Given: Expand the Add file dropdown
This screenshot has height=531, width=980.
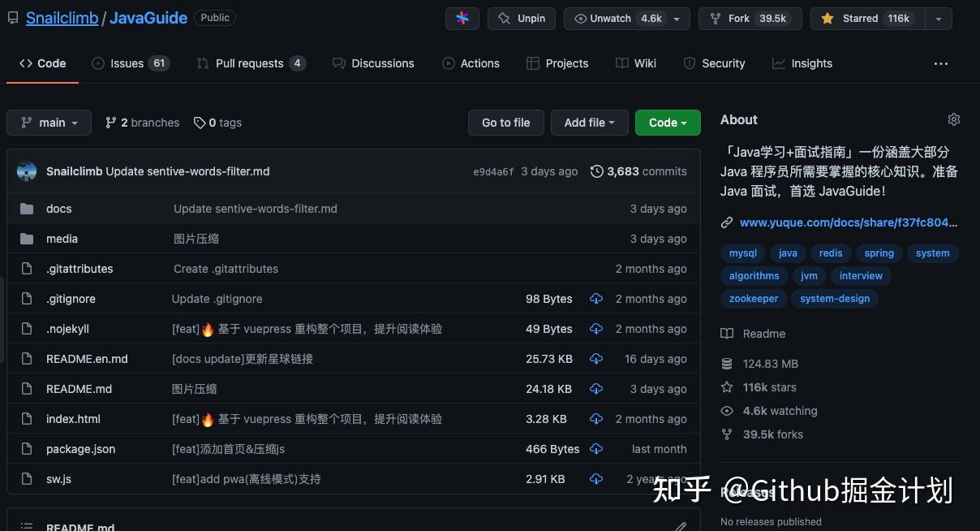Looking at the screenshot, I should pos(589,123).
